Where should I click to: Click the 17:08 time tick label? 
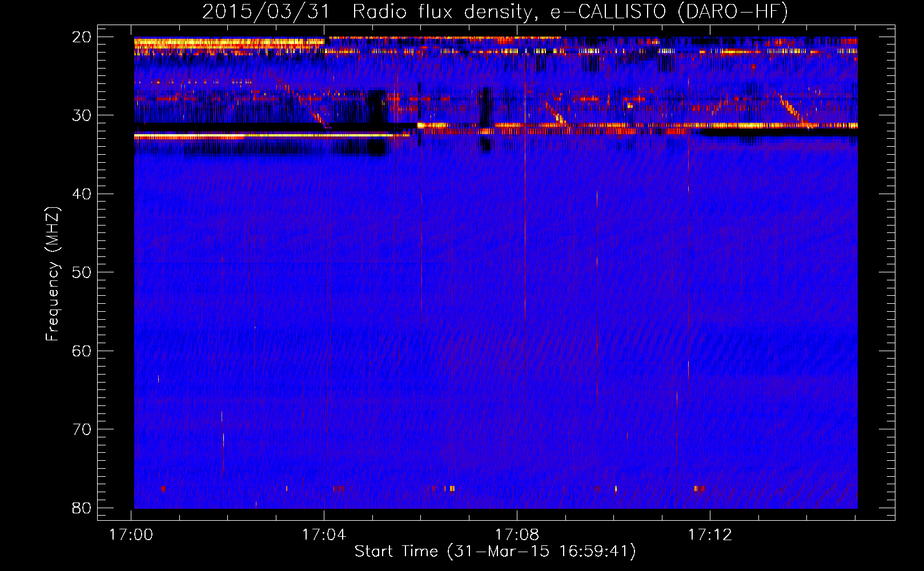pos(517,535)
